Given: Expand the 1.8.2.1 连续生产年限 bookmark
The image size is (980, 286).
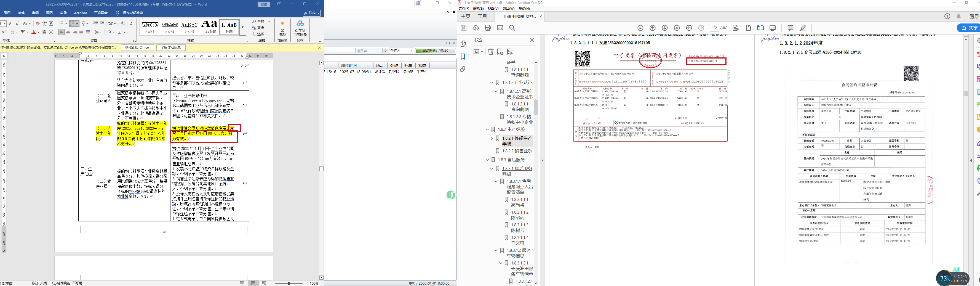Looking at the screenshot, I should pyautogui.click(x=492, y=138).
